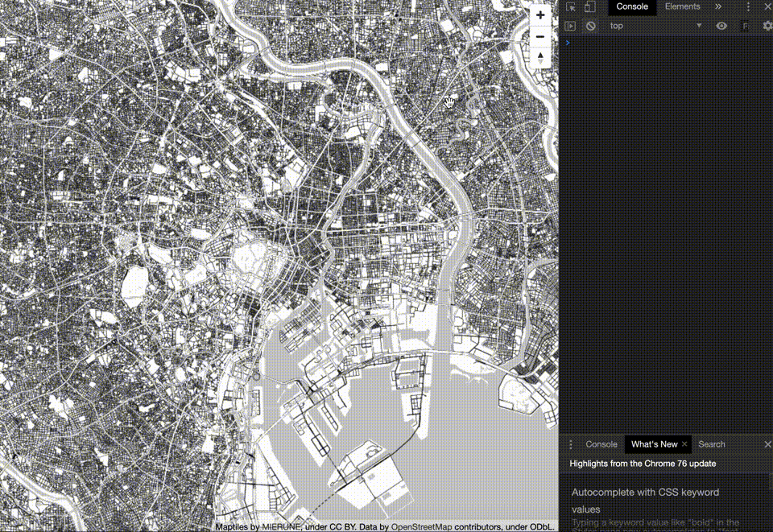Zoom out with the map minus button

pos(539,37)
